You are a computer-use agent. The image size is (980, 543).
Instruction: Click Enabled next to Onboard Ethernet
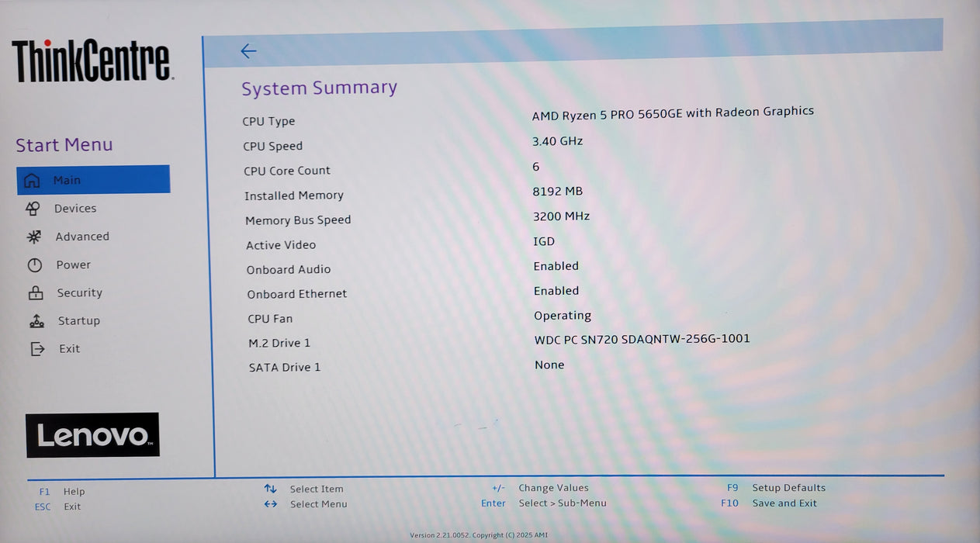tap(556, 291)
